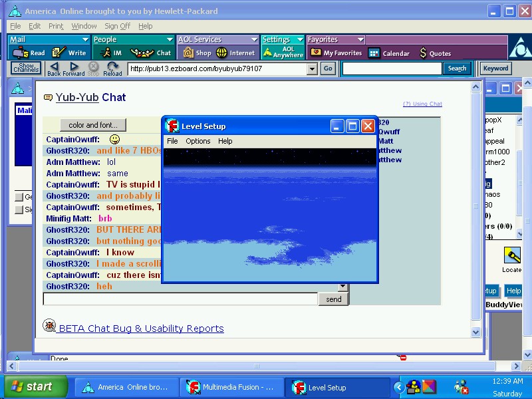Image resolution: width=532 pixels, height=399 pixels.
Task: Click the URL address field
Action: [x=217, y=69]
